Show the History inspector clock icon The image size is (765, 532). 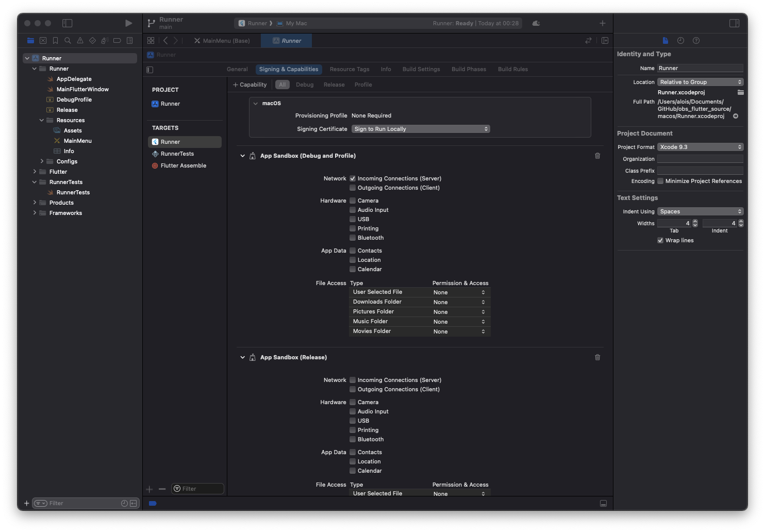pyautogui.click(x=680, y=41)
